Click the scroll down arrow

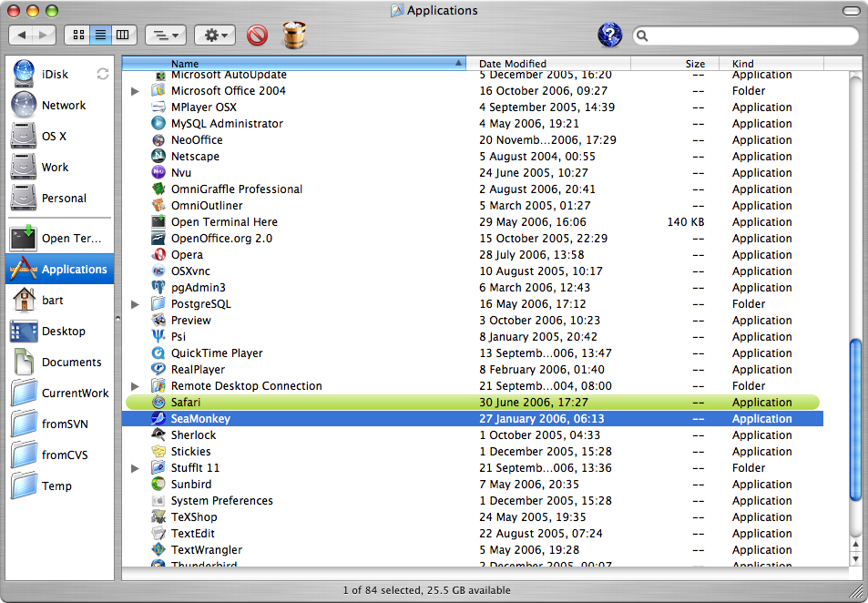point(855,559)
